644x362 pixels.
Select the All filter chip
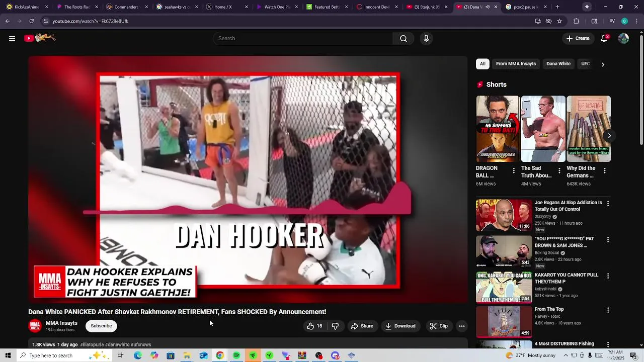[x=482, y=64]
